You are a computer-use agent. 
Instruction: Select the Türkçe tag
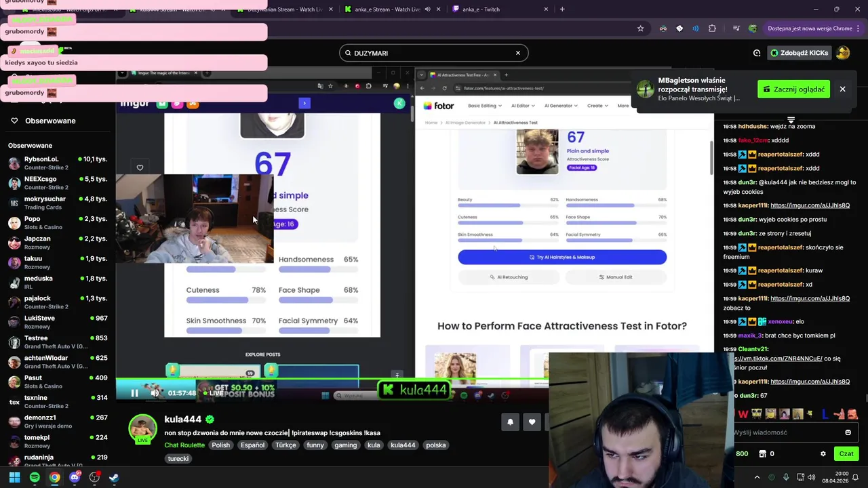(x=285, y=445)
